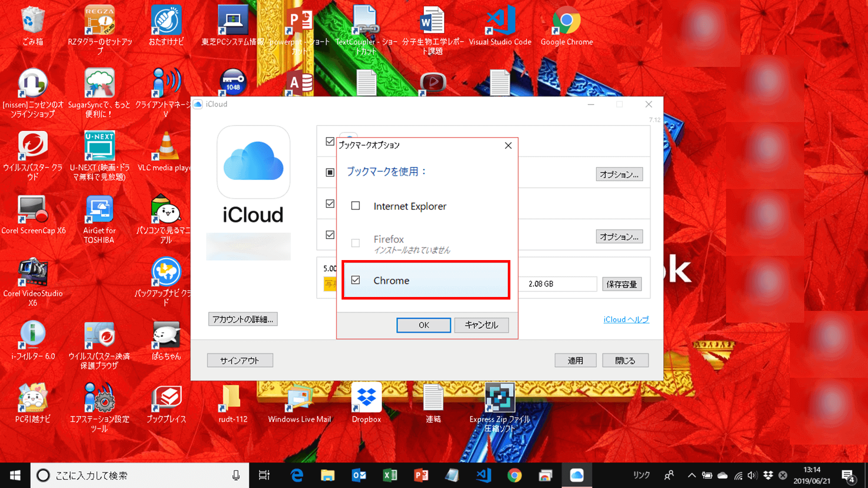
Task: Check the Internet Explorer bookmark checkbox
Action: click(x=355, y=206)
